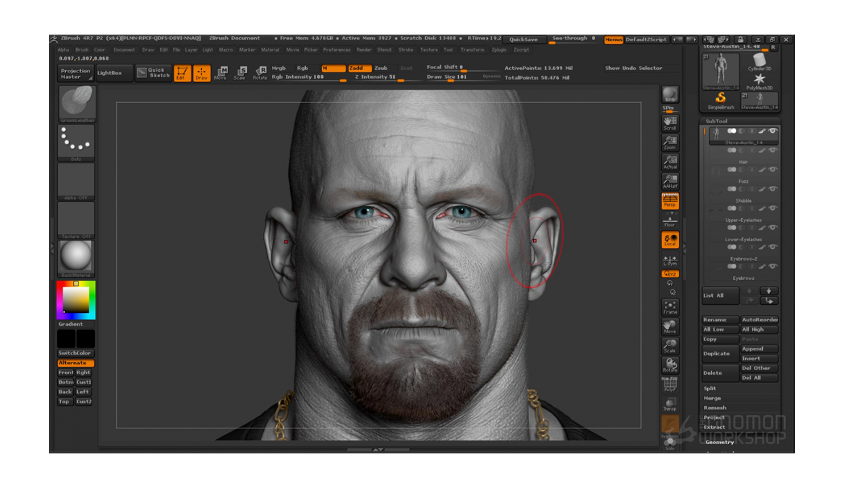868x488 pixels.
Task: Click the Quick Sketch icon
Action: (x=153, y=73)
